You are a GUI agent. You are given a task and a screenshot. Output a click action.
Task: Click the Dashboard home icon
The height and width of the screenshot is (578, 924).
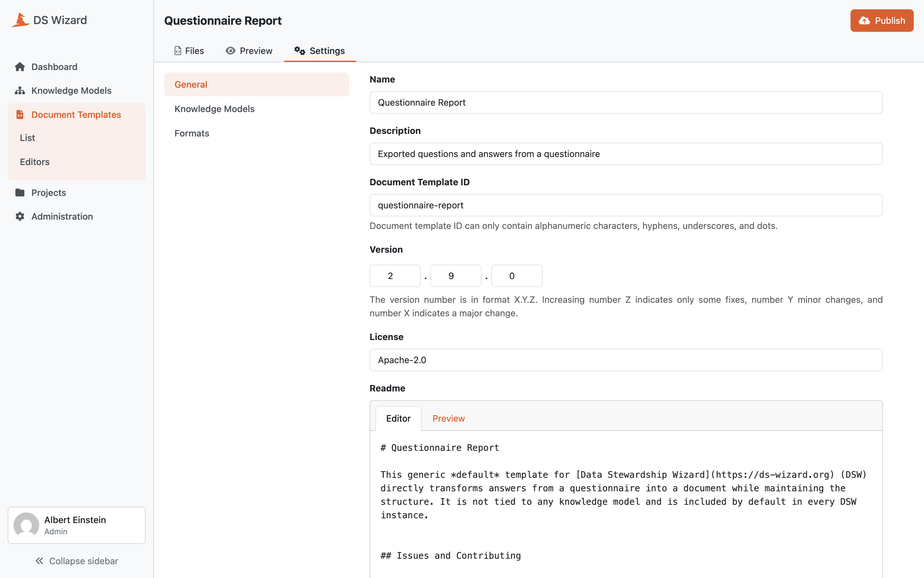click(x=20, y=67)
